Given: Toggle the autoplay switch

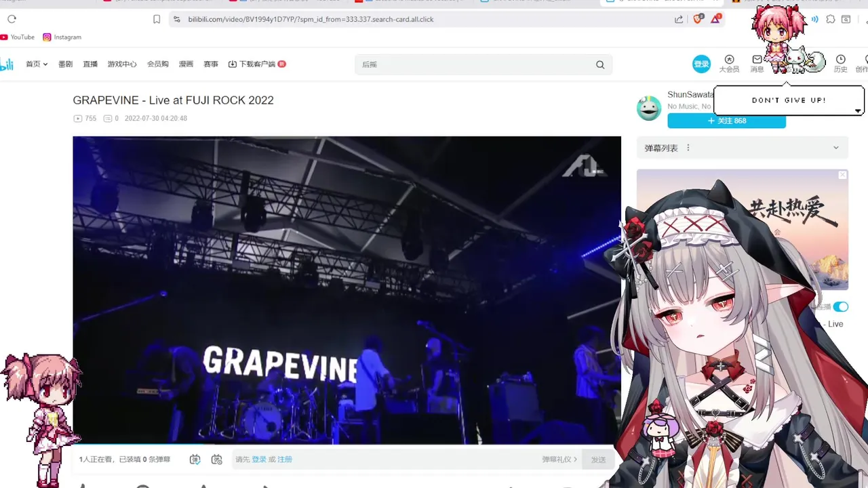Looking at the screenshot, I should coord(841,306).
